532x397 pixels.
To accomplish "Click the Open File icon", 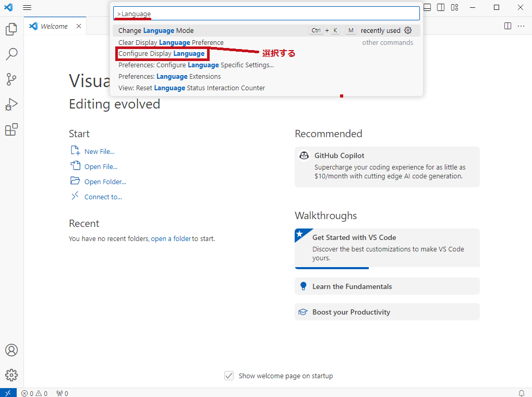I will click(75, 165).
